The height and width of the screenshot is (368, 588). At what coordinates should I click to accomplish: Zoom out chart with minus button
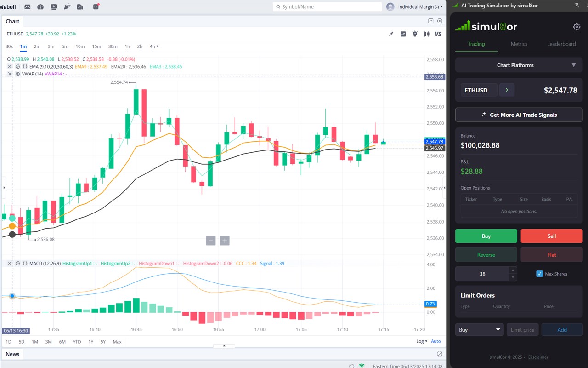[x=211, y=241]
